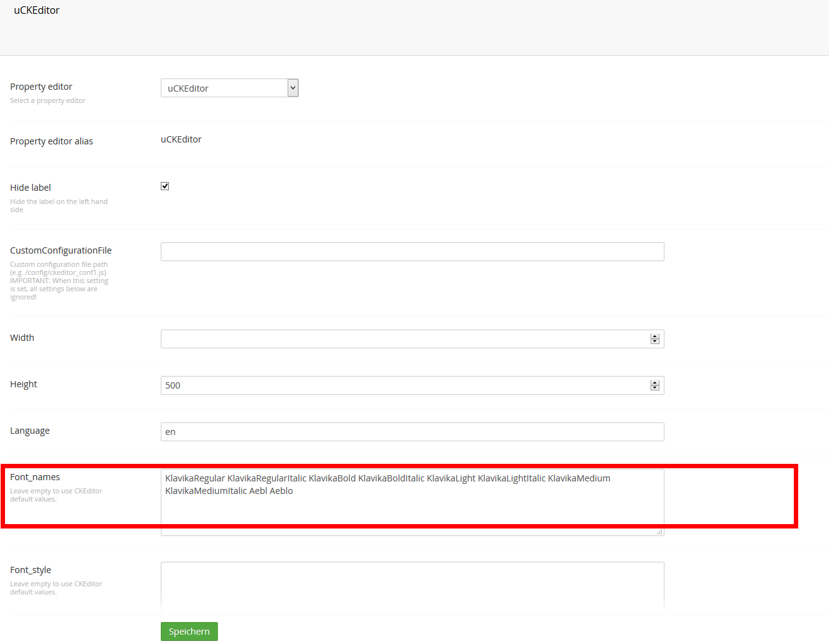Click the Font_names label
The height and width of the screenshot is (644, 829).
(x=35, y=477)
